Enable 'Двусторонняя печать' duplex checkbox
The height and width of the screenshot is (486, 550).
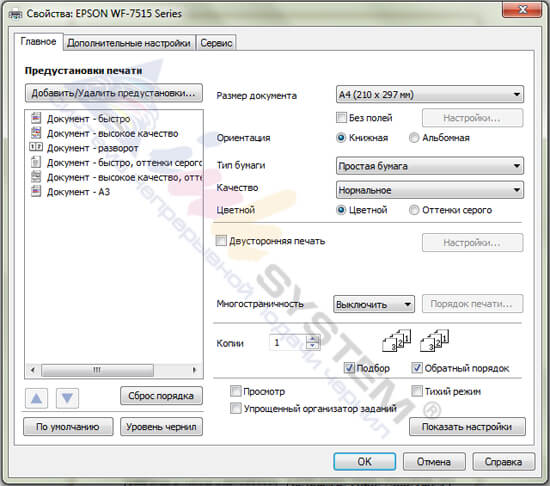tap(221, 241)
